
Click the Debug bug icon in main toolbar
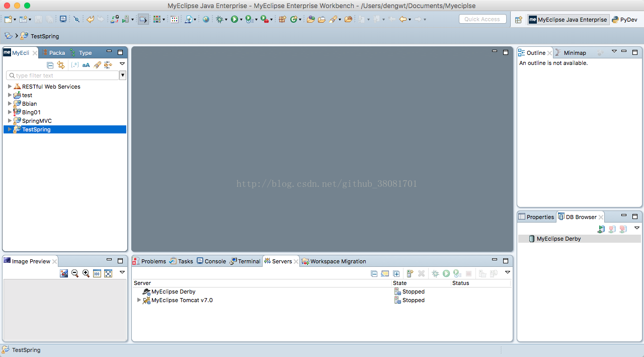click(219, 19)
